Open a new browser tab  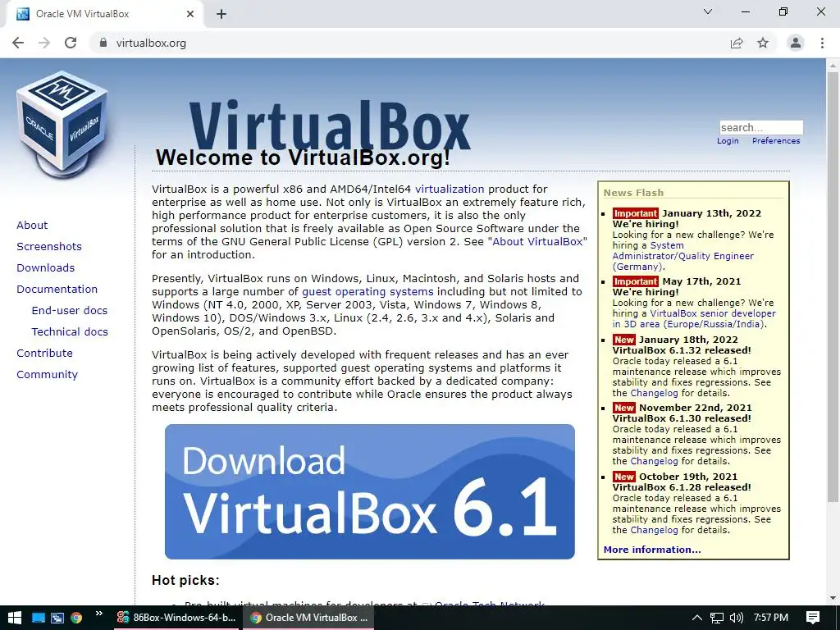click(221, 14)
